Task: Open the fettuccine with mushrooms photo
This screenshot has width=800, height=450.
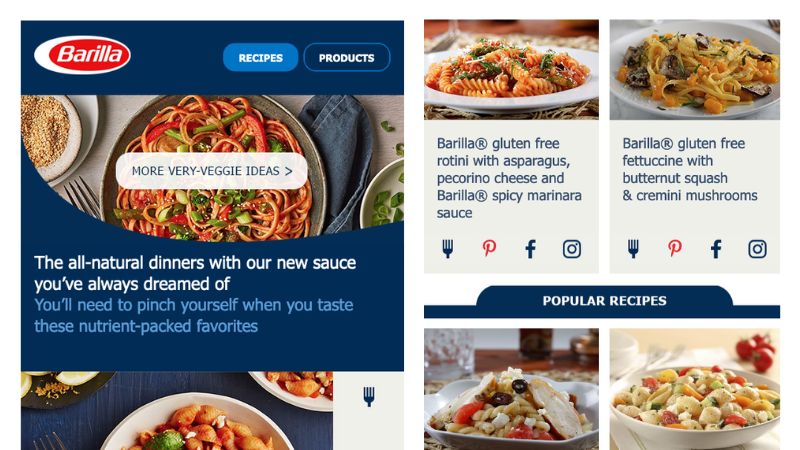Action: pos(694,69)
